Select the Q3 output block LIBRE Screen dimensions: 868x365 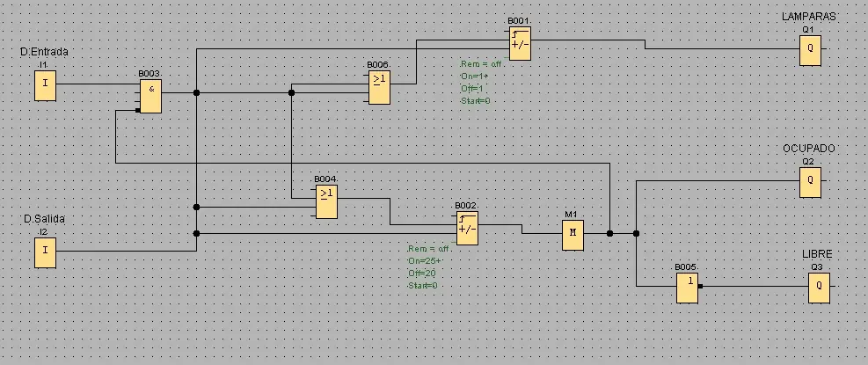tap(819, 288)
